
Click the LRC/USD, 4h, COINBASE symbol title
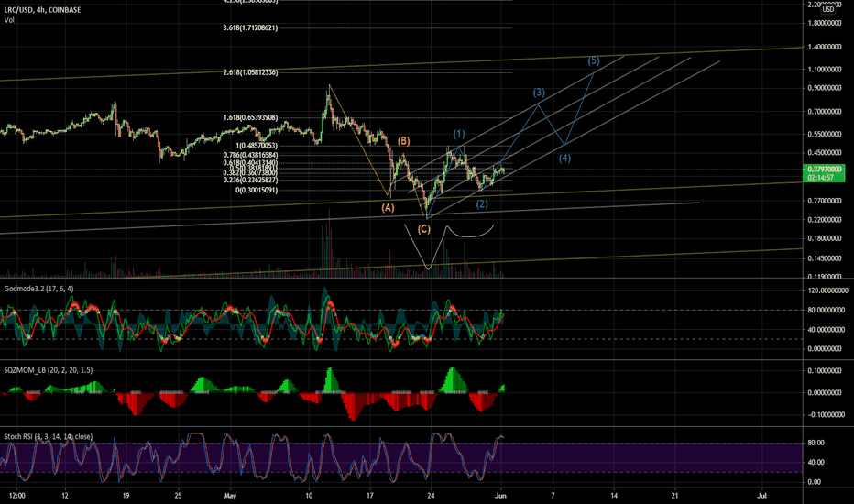[x=42, y=10]
